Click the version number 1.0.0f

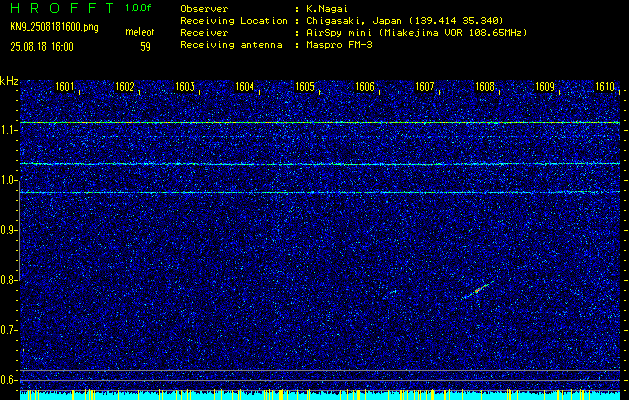[138, 8]
